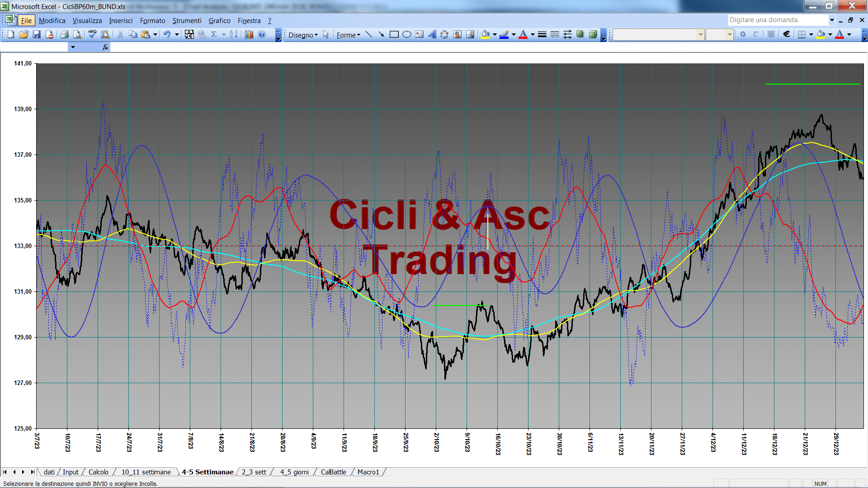This screenshot has height=488, width=868.
Task: Click the Print preview icon
Action: [x=77, y=34]
